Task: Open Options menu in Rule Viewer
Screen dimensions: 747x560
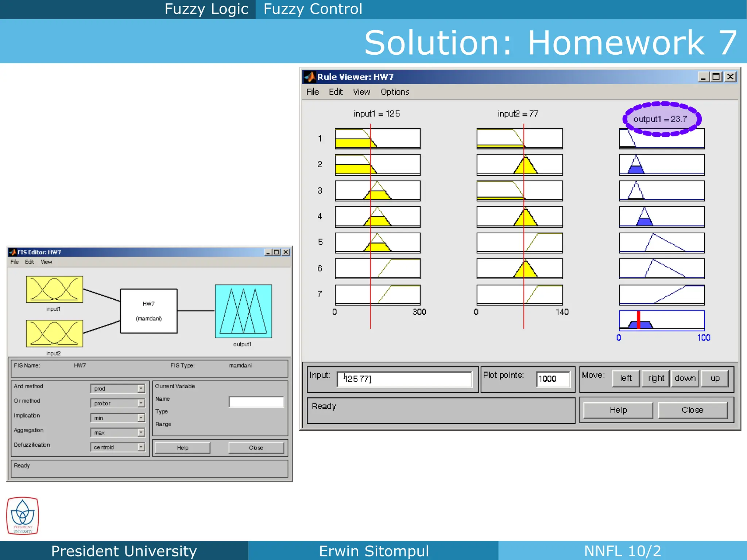Action: click(x=394, y=92)
